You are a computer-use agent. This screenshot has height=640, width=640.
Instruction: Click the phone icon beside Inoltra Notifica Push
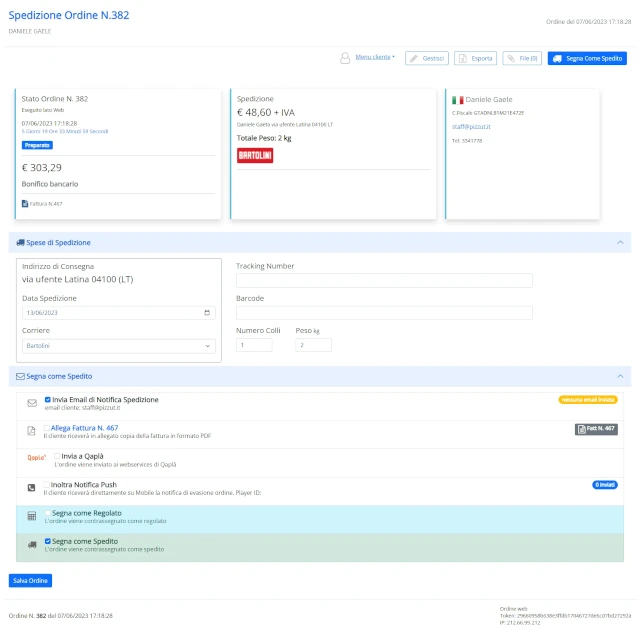(x=31, y=488)
